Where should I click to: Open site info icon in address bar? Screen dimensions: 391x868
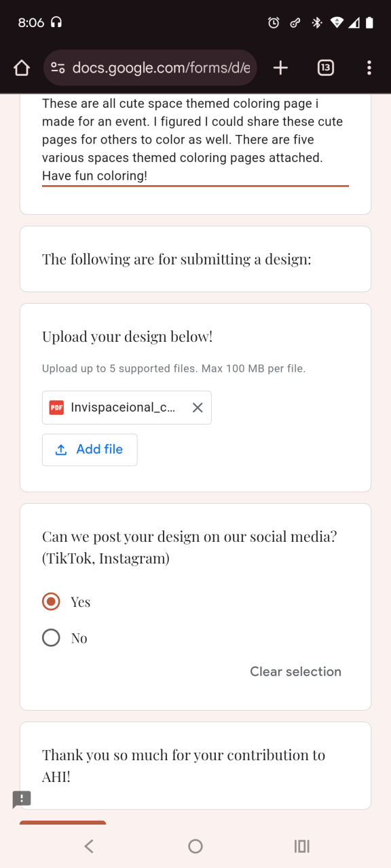pyautogui.click(x=58, y=68)
